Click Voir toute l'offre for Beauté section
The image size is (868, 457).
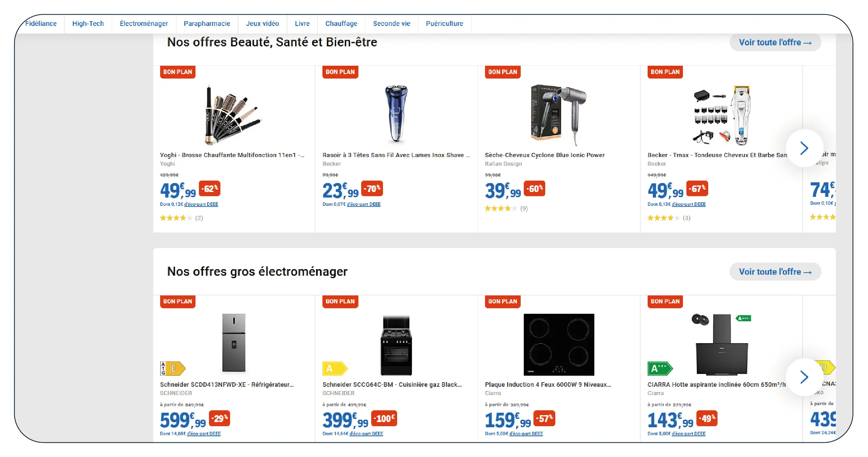tap(775, 43)
